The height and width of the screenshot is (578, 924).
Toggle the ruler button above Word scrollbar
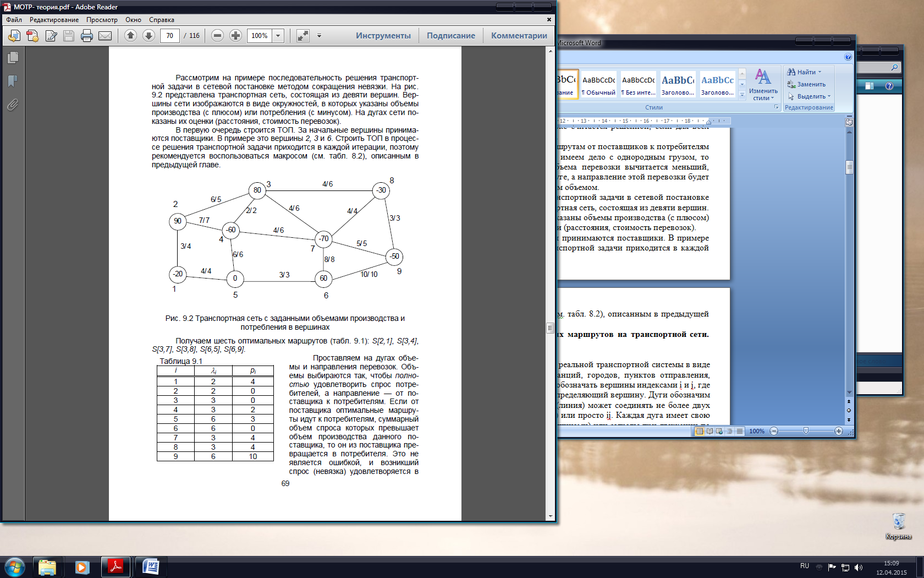[x=849, y=122]
